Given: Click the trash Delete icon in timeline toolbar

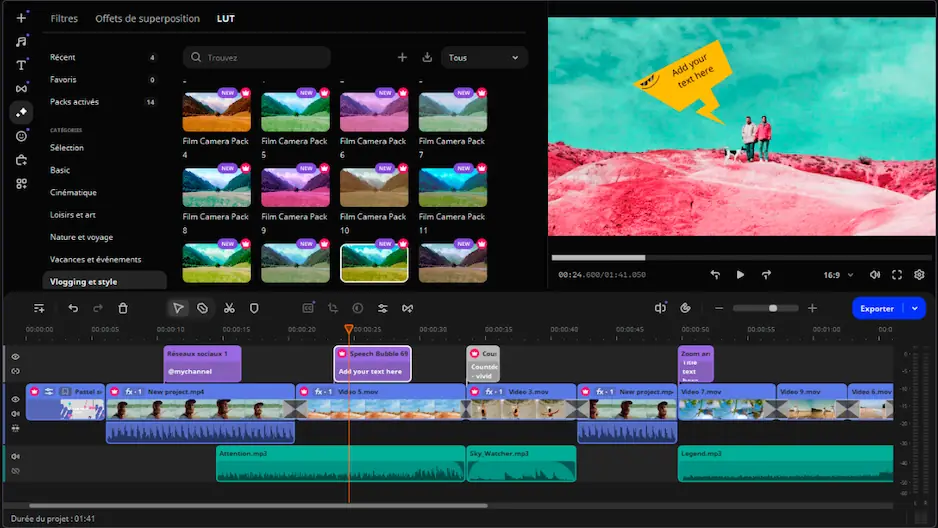Looking at the screenshot, I should point(123,308).
